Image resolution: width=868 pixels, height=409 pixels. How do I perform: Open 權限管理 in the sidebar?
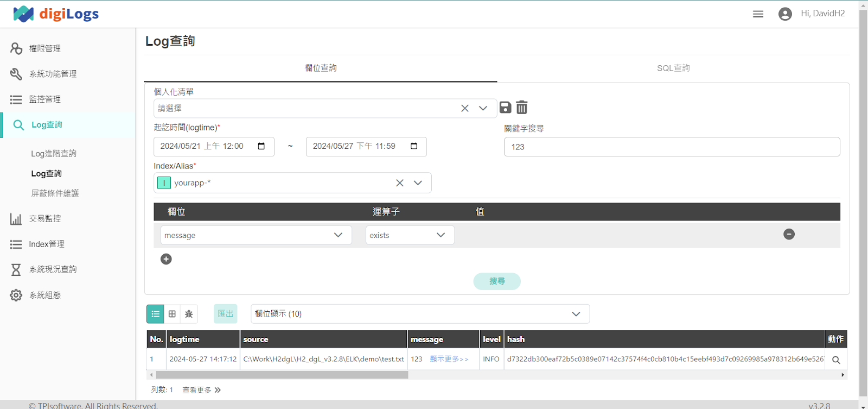point(45,48)
